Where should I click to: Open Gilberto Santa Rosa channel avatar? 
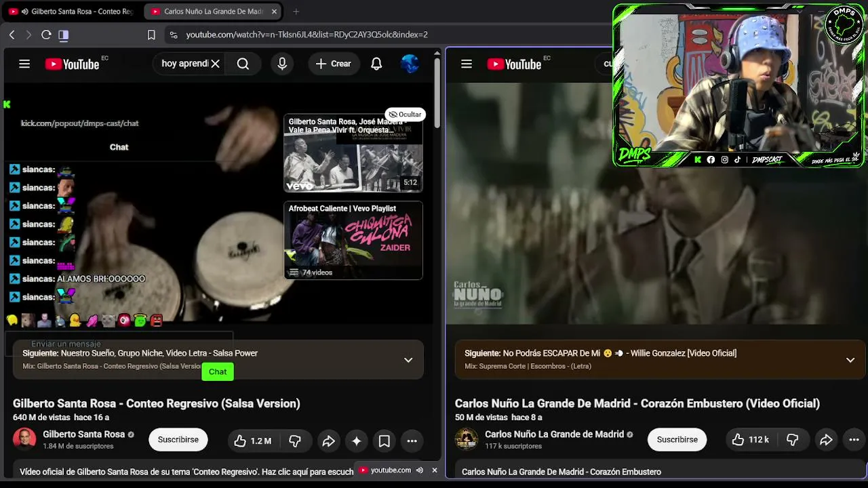(24, 439)
